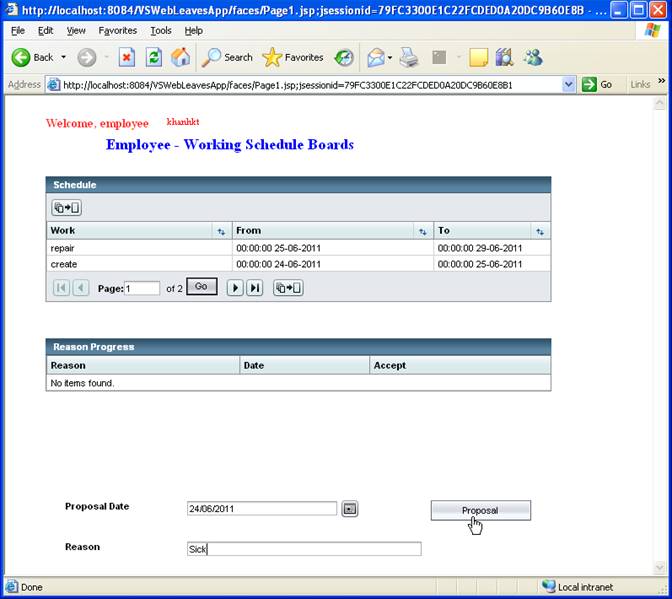Click the '00:00:00 24-06-2011' cell
672x599 pixels.
(333, 264)
